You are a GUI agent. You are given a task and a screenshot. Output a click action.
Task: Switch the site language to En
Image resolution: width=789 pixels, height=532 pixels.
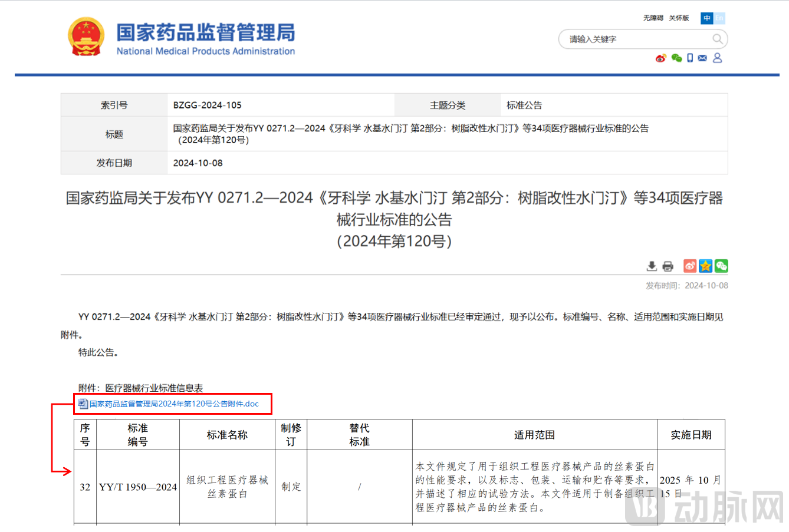click(719, 18)
